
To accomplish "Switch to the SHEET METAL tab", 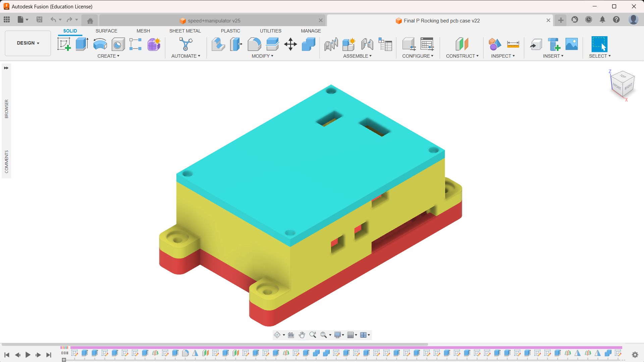I will tap(185, 31).
